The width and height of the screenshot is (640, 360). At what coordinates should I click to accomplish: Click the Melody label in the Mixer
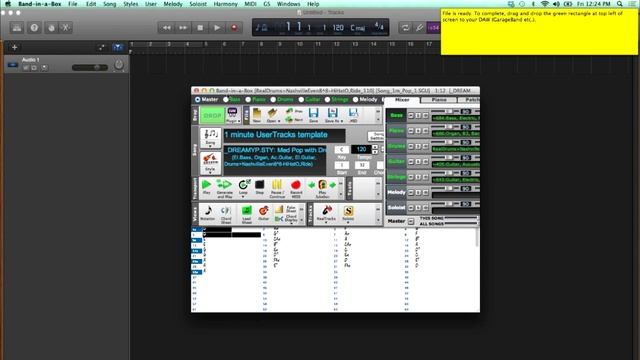point(396,192)
